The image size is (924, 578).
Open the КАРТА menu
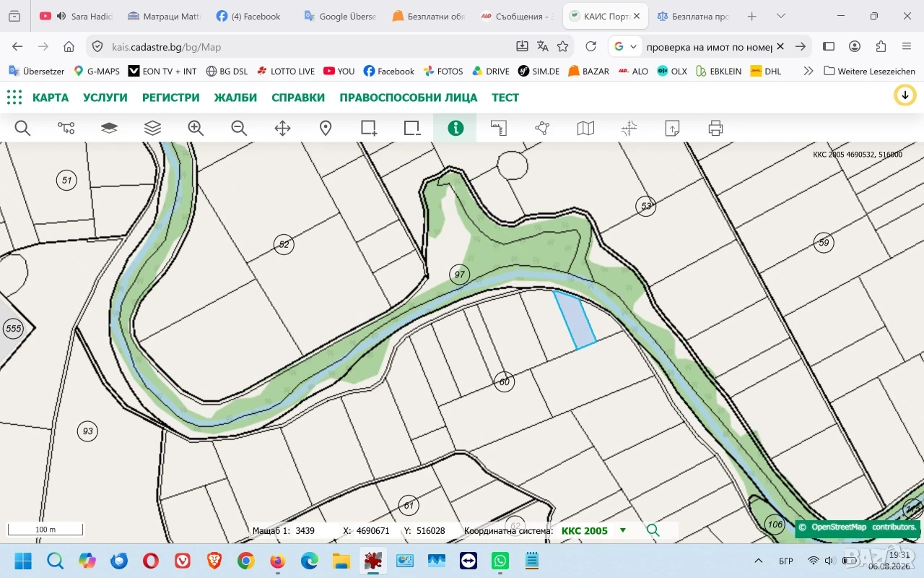tap(51, 98)
